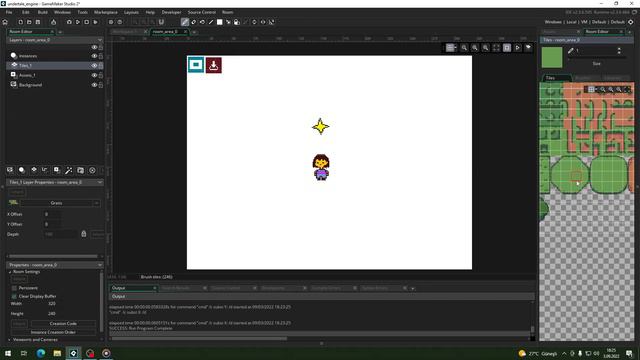Create new layer folder icon
Viewport: 640px width, 360px height.
click(x=80, y=170)
